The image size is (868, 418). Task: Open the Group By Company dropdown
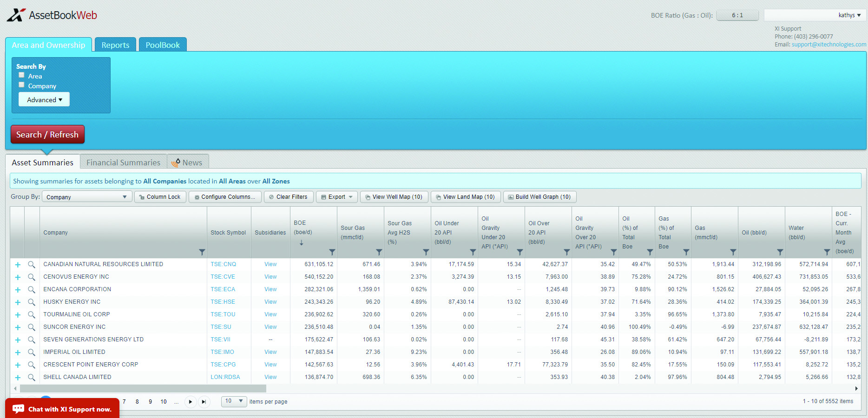click(x=86, y=196)
